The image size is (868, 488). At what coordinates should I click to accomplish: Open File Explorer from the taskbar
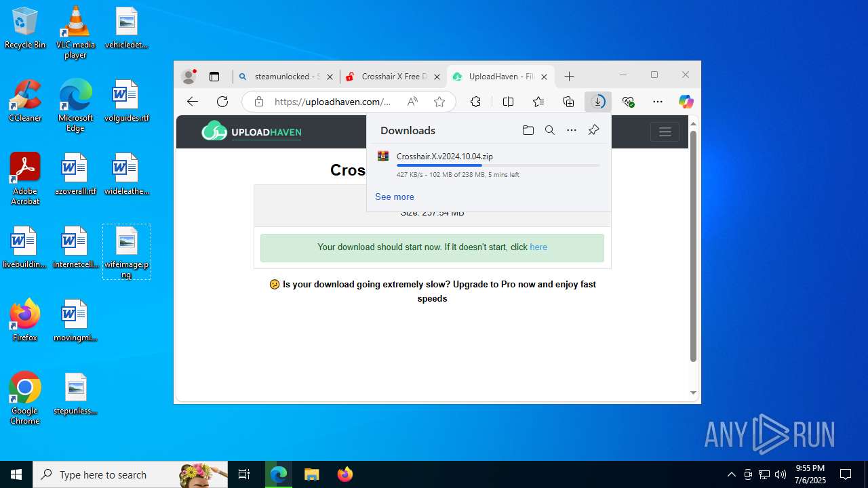point(311,474)
